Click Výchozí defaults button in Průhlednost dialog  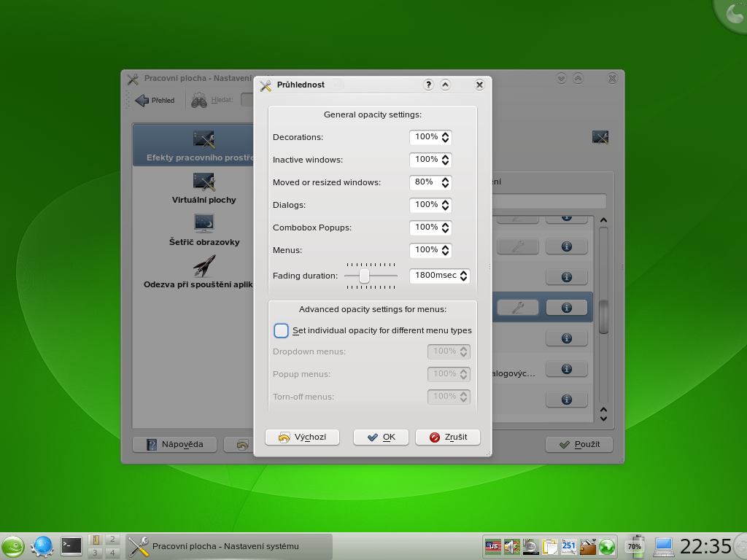[302, 437]
